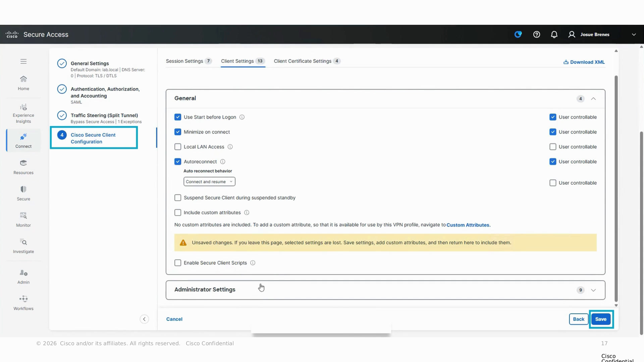Show info for Include custom attributes
The width and height of the screenshot is (644, 362).
247,213
